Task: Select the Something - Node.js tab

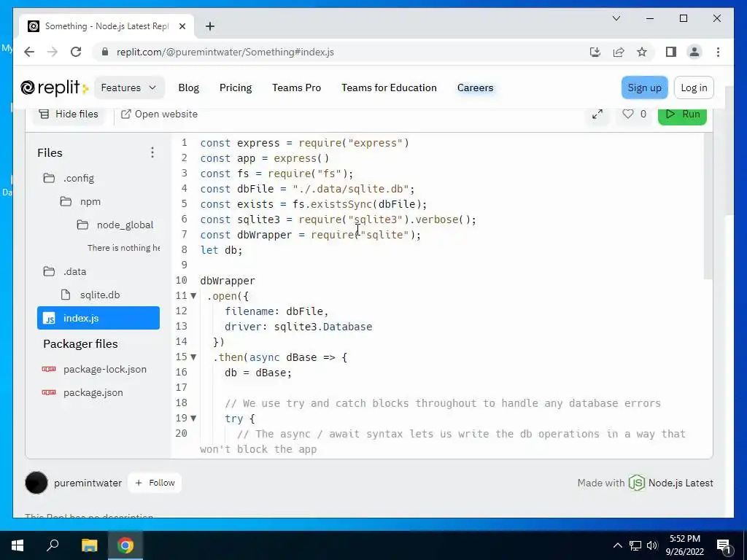Action: tap(107, 26)
